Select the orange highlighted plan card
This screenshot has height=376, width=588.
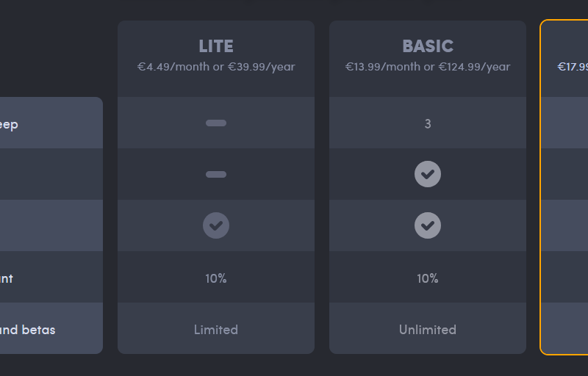[566, 187]
